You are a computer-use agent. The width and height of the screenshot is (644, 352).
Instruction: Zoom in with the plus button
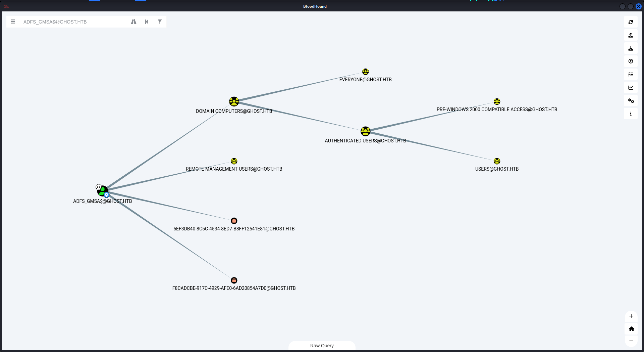click(631, 316)
